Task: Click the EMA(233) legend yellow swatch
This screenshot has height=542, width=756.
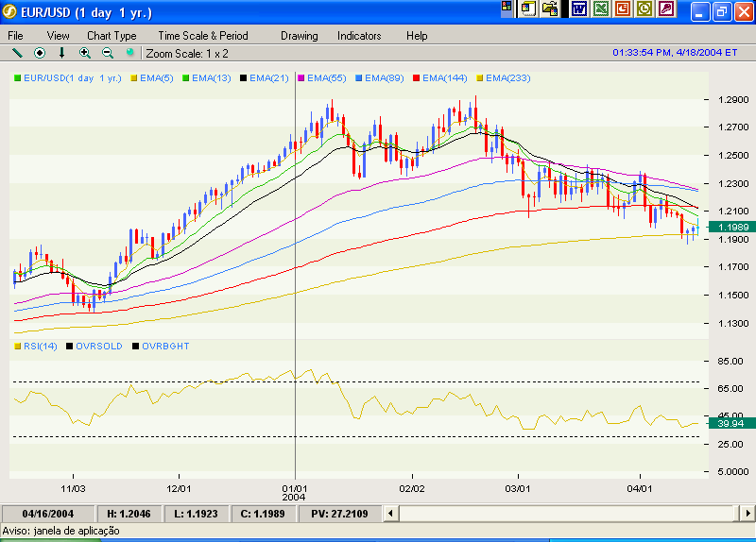Action: (480, 78)
